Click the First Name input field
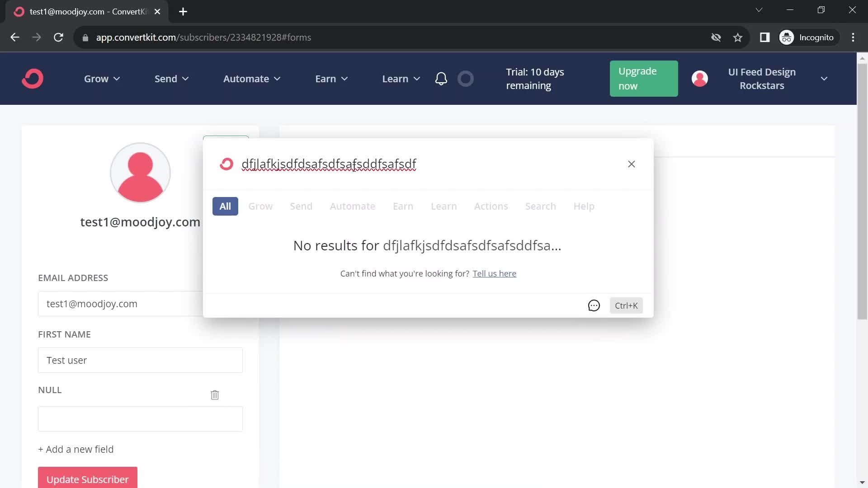868x488 pixels. point(140,360)
